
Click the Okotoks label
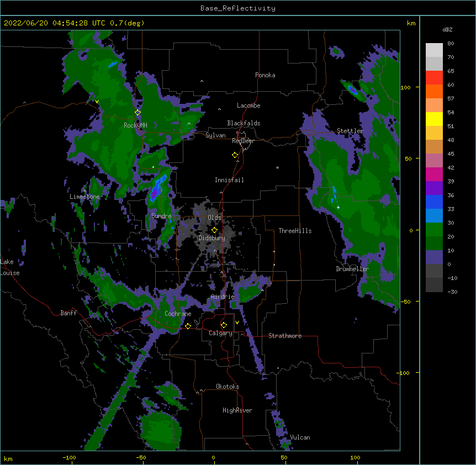tap(228, 387)
